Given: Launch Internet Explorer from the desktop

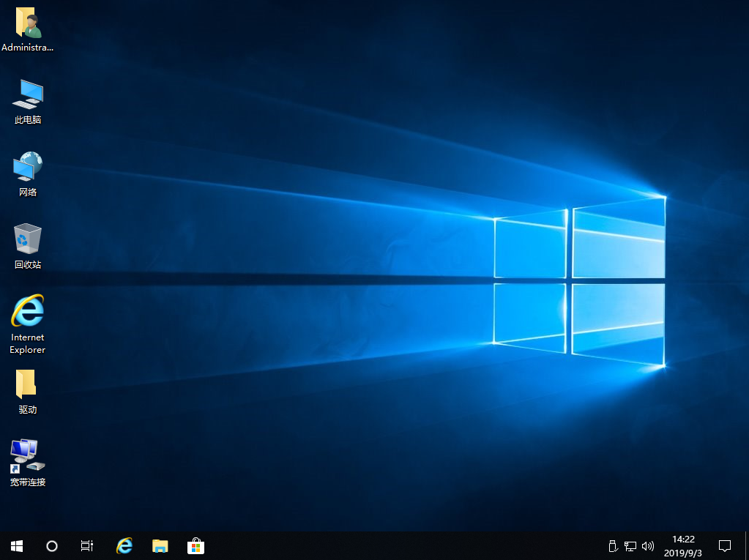Looking at the screenshot, I should pos(27,311).
